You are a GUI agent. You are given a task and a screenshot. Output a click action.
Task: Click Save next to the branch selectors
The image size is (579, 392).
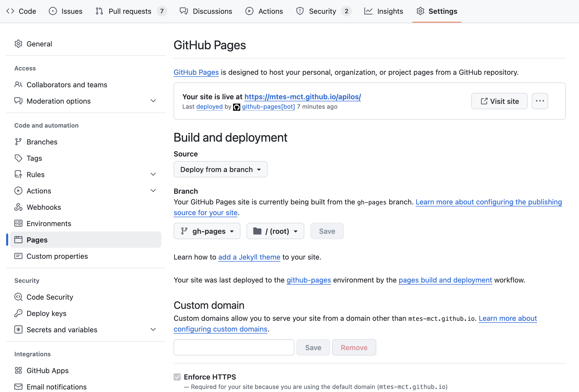(327, 231)
